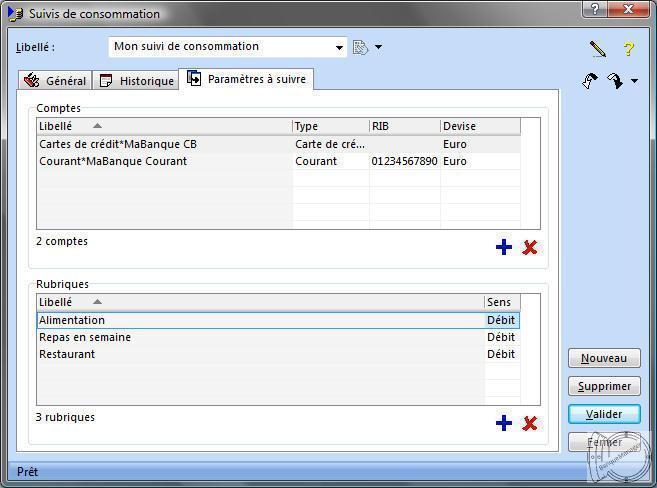Image resolution: width=657 pixels, height=488 pixels.
Task: Delete a rubrique with the red X
Action: point(530,423)
